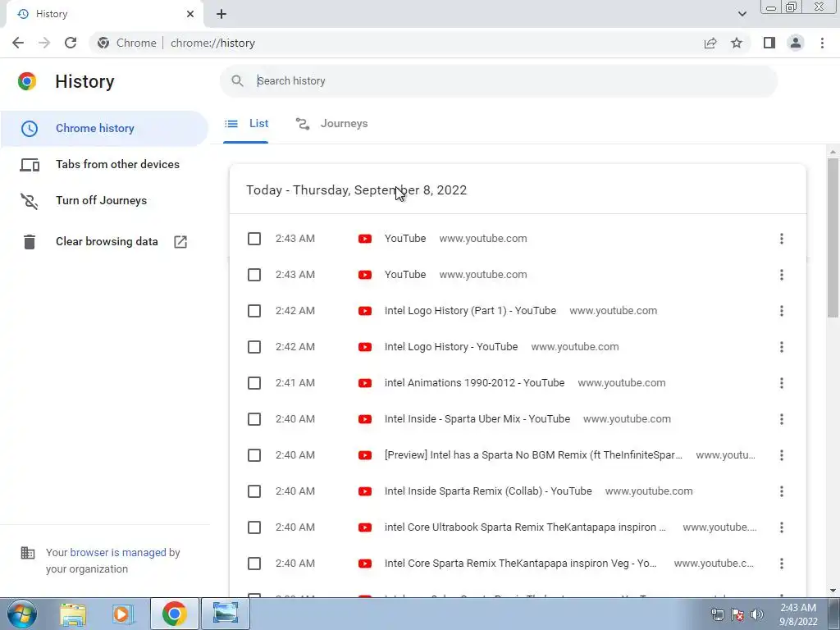840x630 pixels.
Task: Open Windows Explorer from taskbar
Action: (73, 614)
